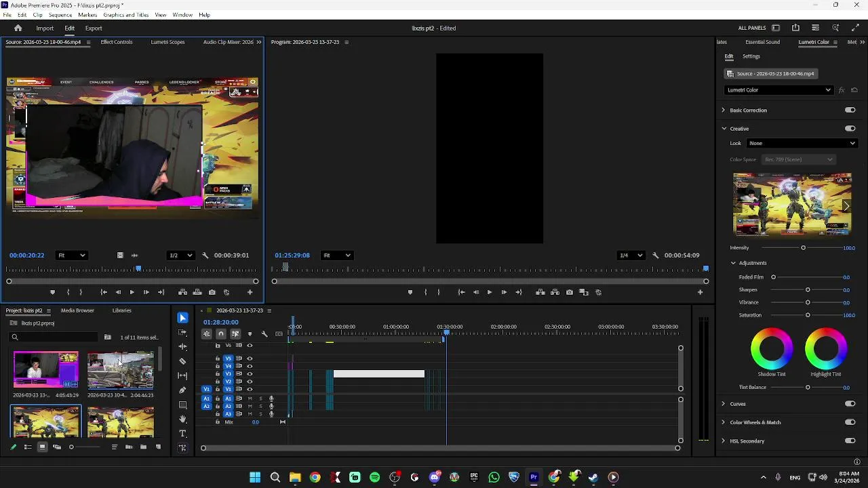Toggle the Creative section switch
This screenshot has width=868, height=488.
click(x=850, y=128)
